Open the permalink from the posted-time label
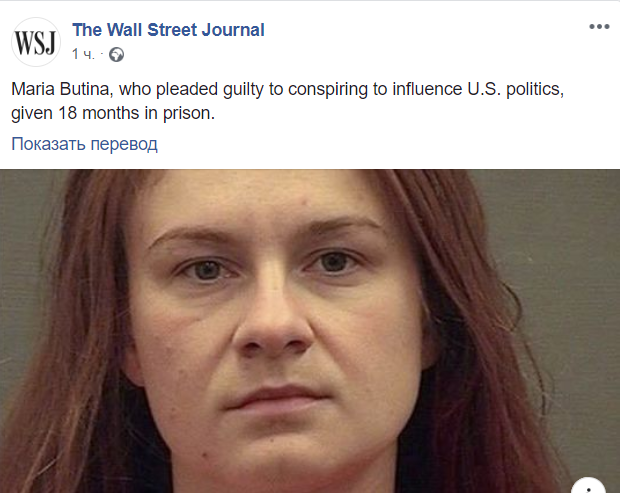Viewport: 620px width, 493px height. [83, 55]
